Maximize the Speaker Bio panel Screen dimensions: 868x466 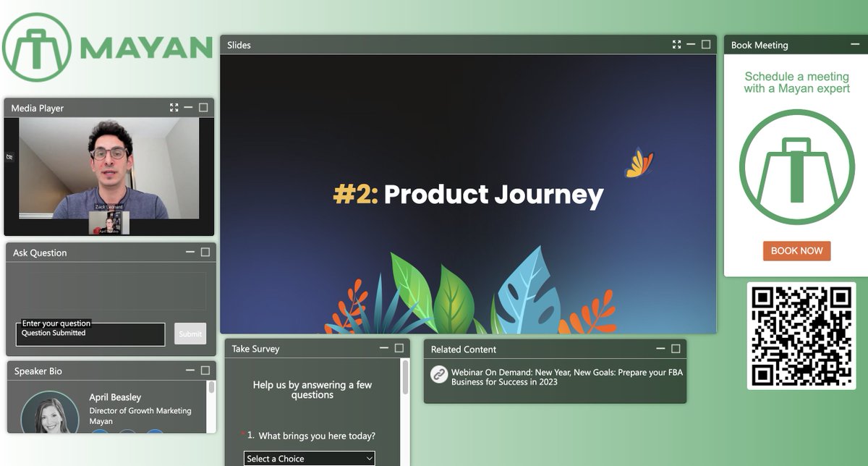[205, 370]
